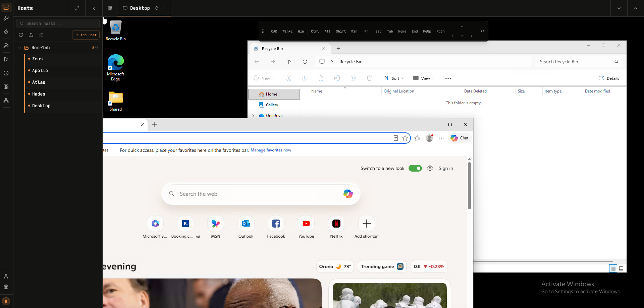Collapse the Hosts panel with the left chevron
Screen dimensions: 644x308
pos(94,8)
